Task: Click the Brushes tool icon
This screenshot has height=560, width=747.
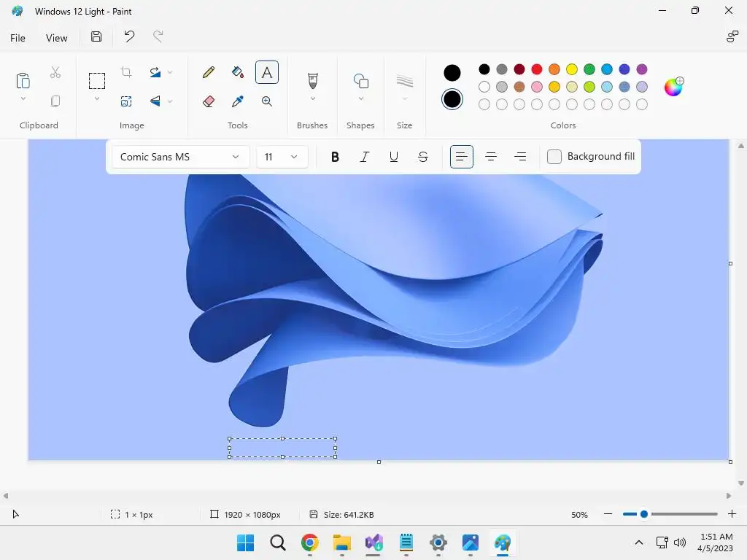Action: pos(312,81)
